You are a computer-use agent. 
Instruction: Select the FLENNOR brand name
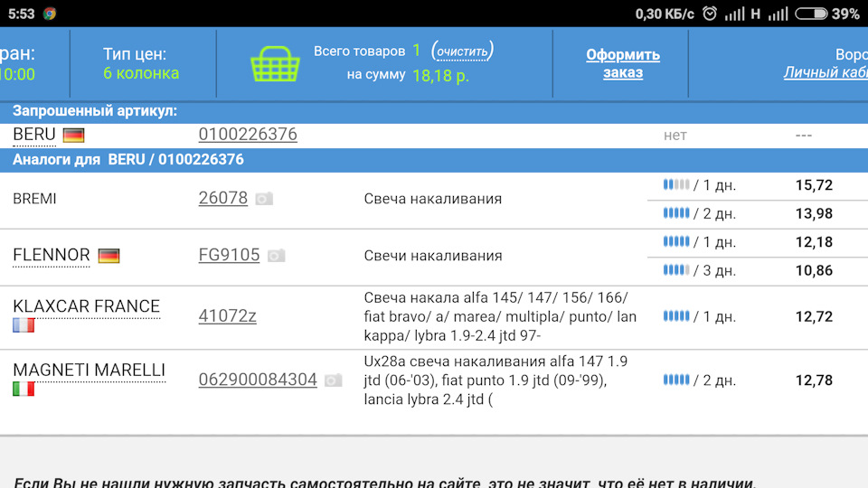(x=52, y=256)
